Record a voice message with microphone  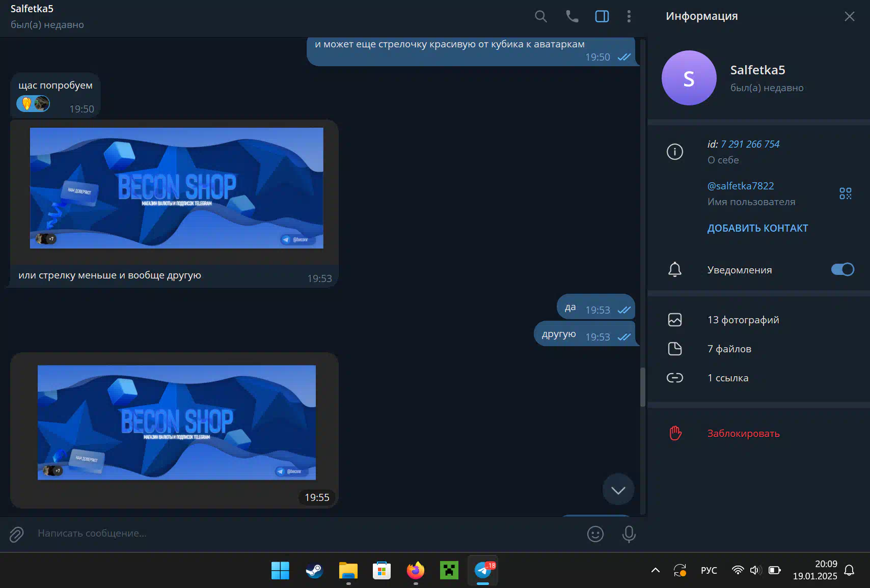point(629,534)
